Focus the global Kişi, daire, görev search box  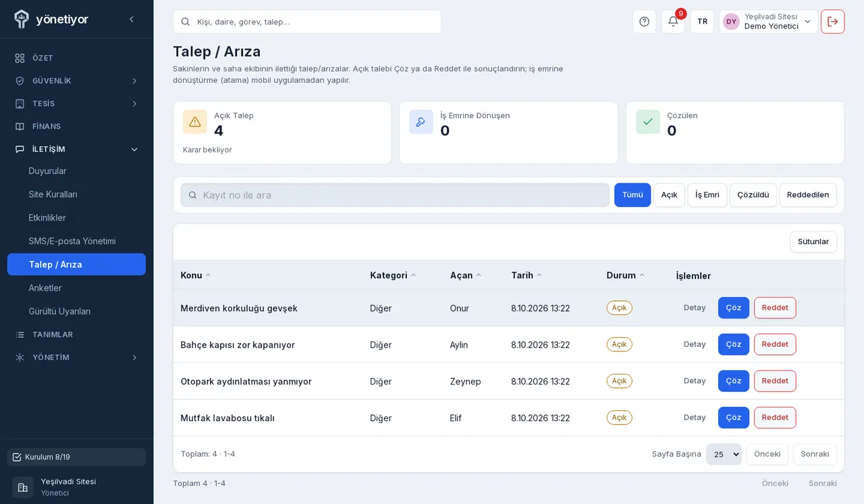tap(307, 22)
